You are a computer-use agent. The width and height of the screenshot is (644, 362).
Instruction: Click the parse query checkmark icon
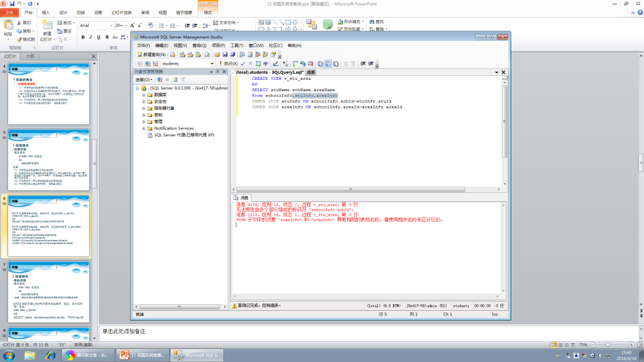(243, 63)
